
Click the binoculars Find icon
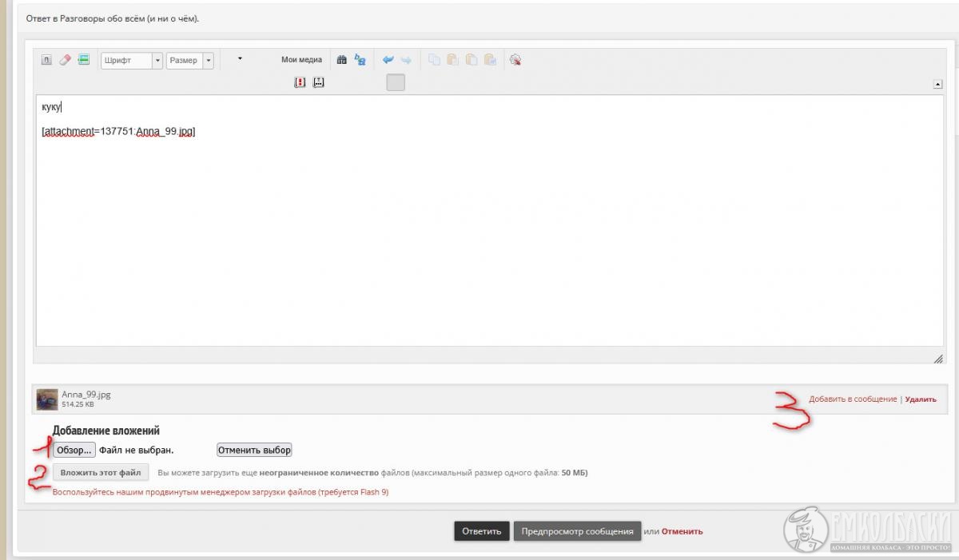pos(342,60)
